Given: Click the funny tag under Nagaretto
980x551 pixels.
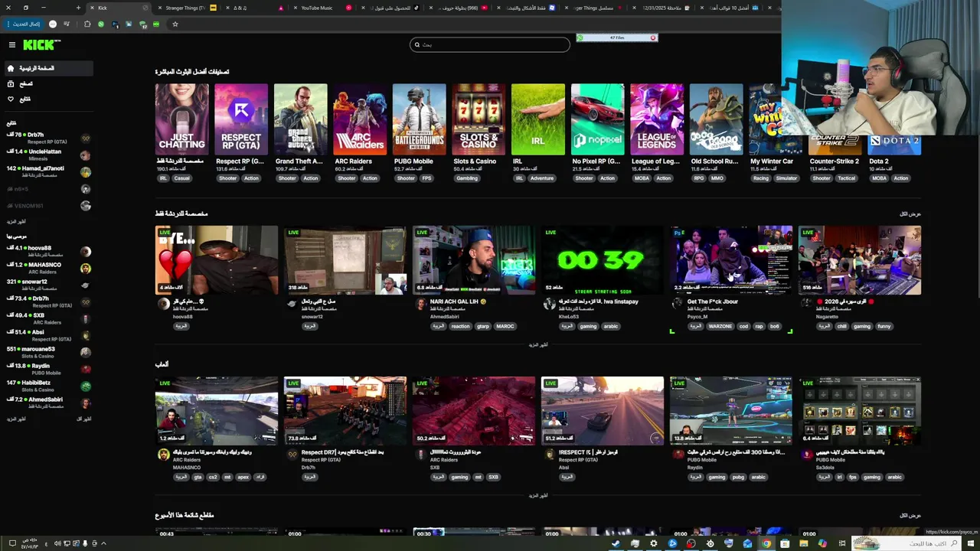Looking at the screenshot, I should tap(884, 326).
